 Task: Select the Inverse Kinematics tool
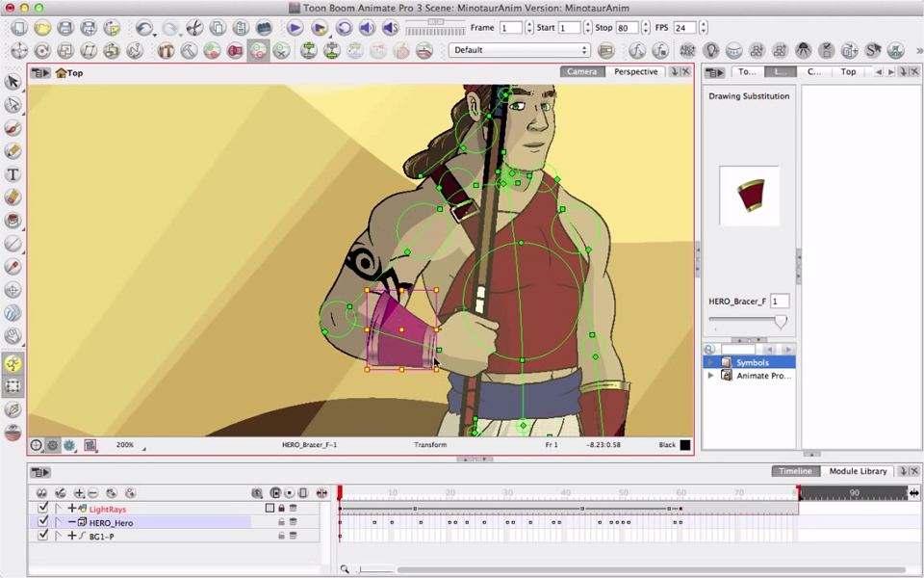pyautogui.click(x=13, y=363)
